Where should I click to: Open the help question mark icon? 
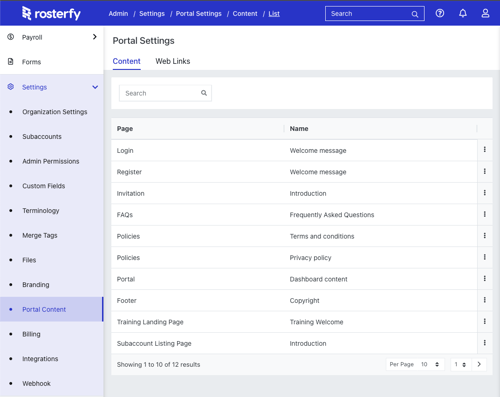tap(440, 13)
